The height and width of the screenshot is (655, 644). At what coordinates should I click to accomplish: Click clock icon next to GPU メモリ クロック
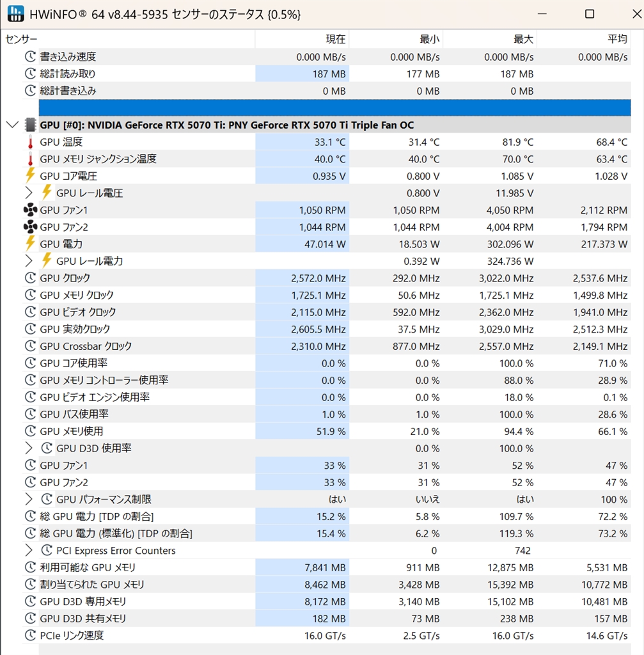(30, 295)
